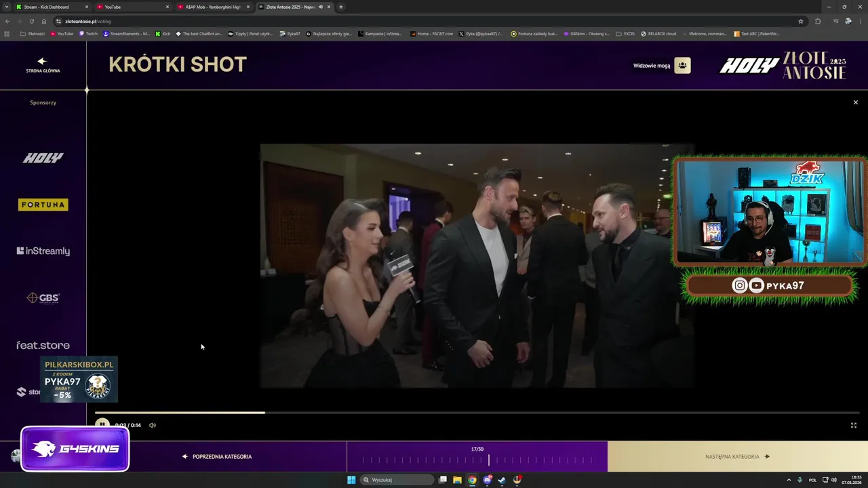Image resolution: width=868 pixels, height=488 pixels.
Task: Open the G4Skins bookmark
Action: click(x=587, y=33)
